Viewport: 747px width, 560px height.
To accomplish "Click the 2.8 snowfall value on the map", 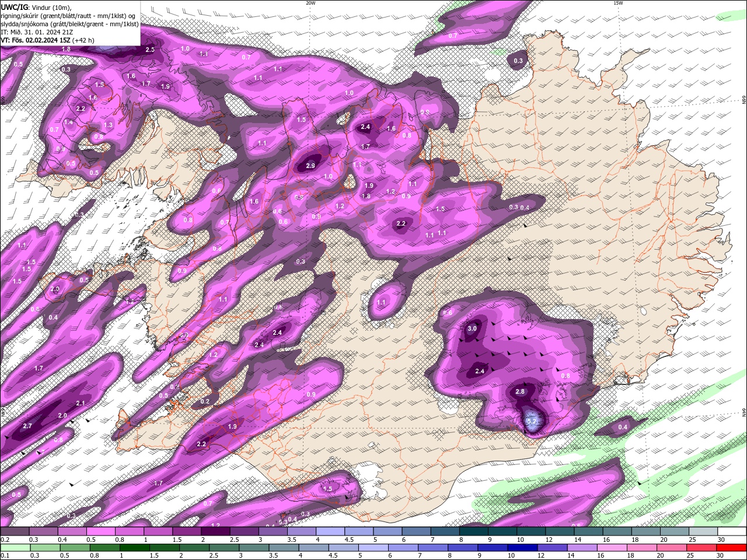I will point(521,391).
